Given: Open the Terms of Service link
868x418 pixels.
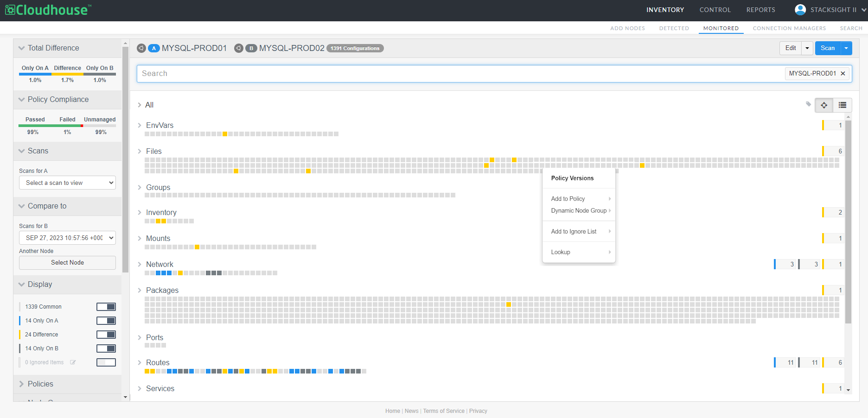Looking at the screenshot, I should [444, 411].
